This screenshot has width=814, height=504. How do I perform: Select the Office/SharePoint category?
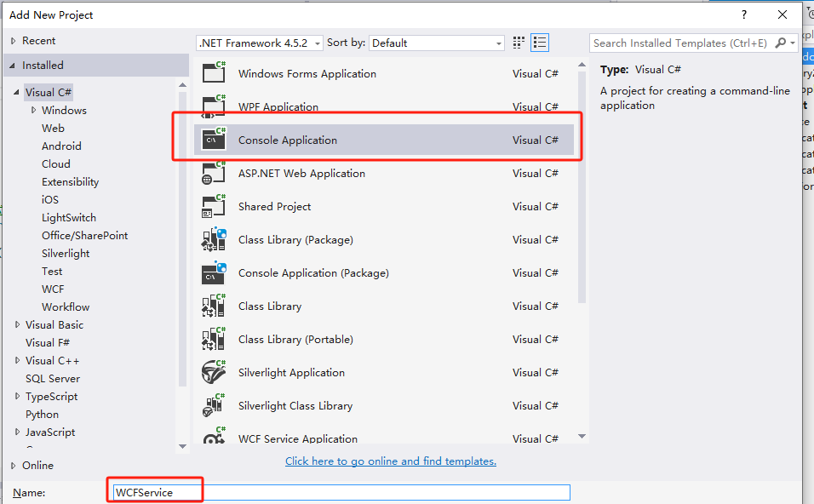pyautogui.click(x=84, y=236)
